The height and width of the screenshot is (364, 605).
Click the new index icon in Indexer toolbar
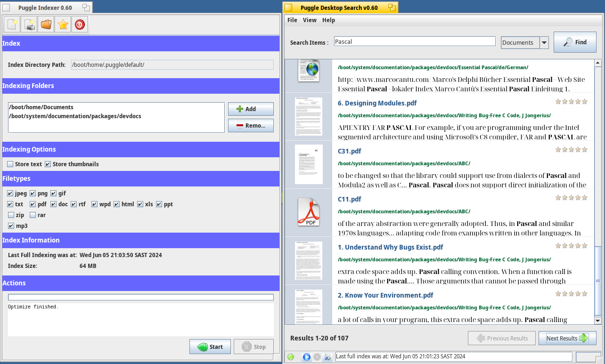coord(12,24)
